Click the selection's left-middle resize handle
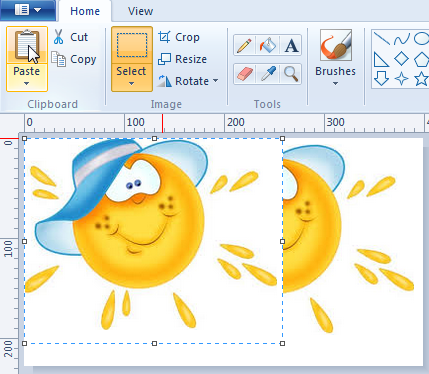Viewport: 429px width, 374px height. [x=24, y=241]
